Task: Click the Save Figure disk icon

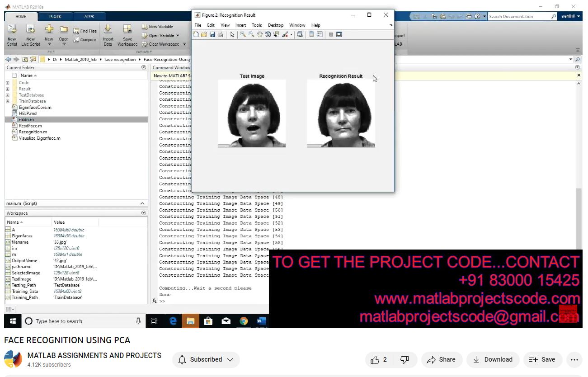Action: (x=212, y=34)
